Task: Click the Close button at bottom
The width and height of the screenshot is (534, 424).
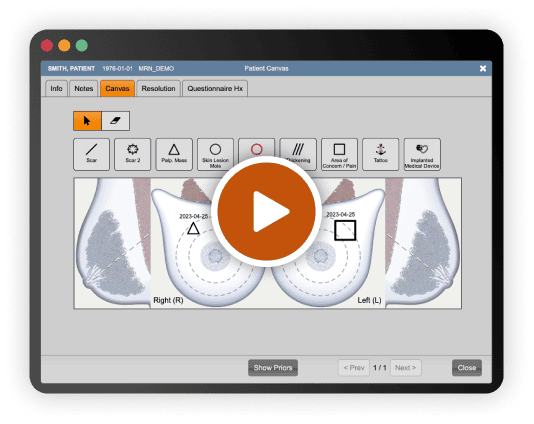Action: [x=467, y=368]
